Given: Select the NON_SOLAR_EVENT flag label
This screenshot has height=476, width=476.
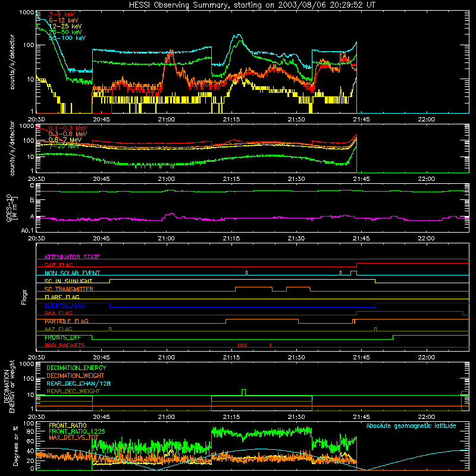Looking at the screenshot, I should [x=72, y=273].
